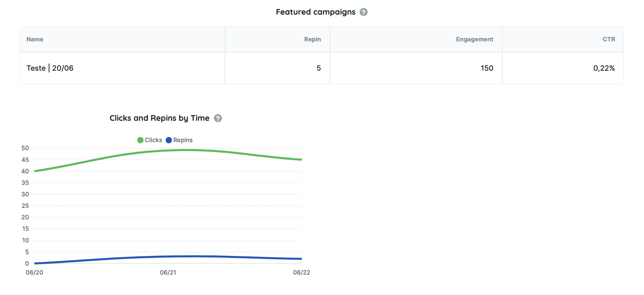
Task: Click the green Clicks line peak
Action: point(189,150)
